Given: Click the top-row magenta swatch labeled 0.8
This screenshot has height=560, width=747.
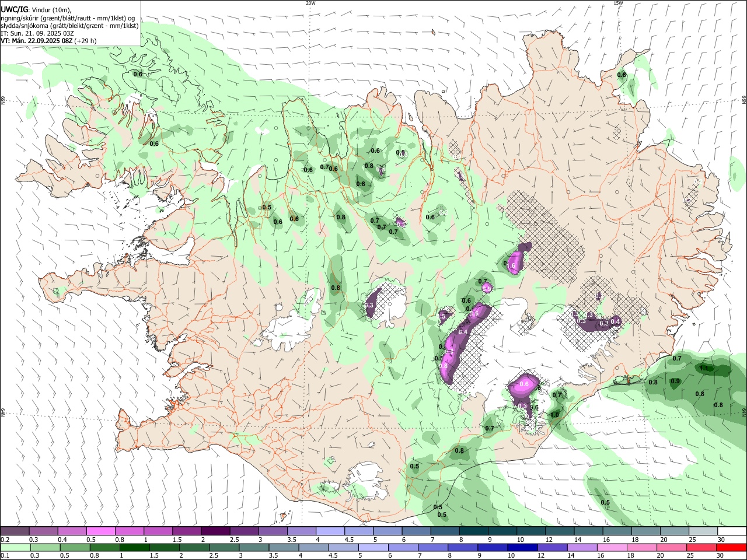Looking at the screenshot, I should click(130, 531).
